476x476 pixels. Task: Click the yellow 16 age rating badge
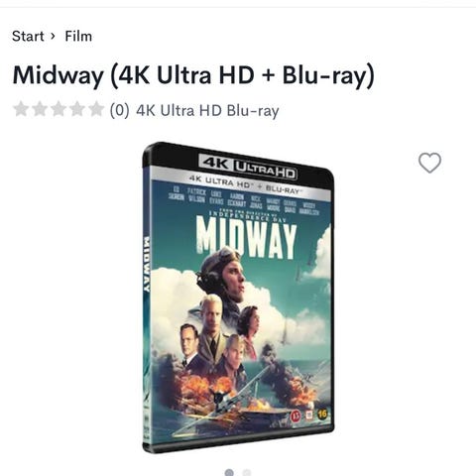click(x=322, y=414)
